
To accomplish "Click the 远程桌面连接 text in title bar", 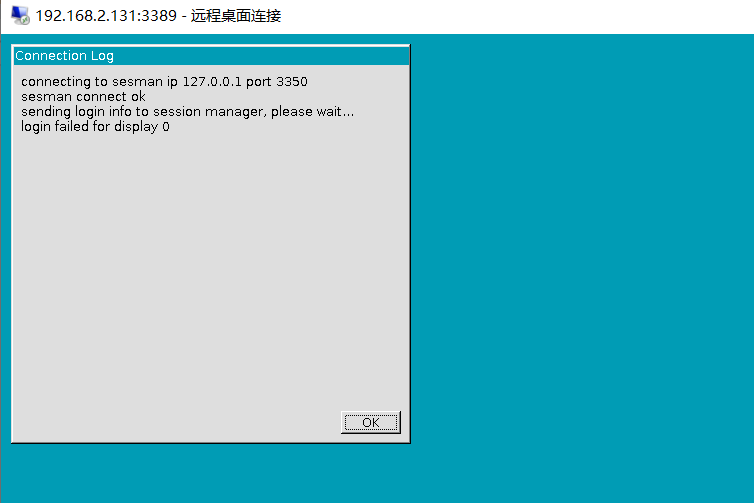I will click(236, 16).
